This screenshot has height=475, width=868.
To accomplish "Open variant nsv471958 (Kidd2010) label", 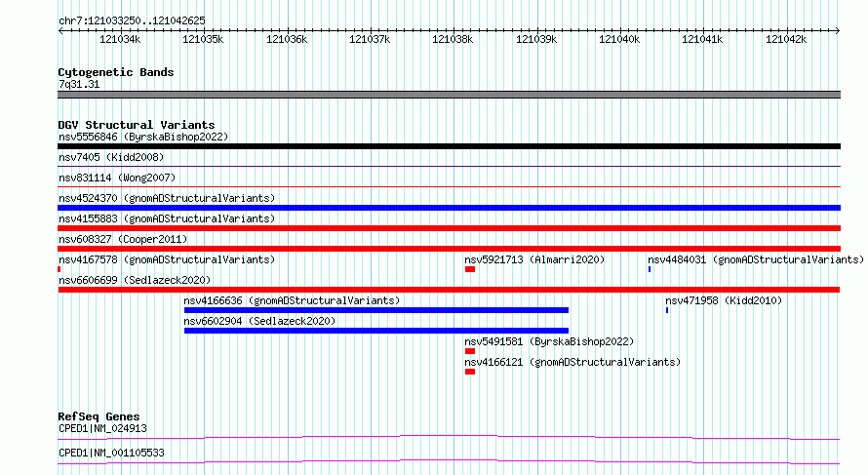I will pyautogui.click(x=724, y=300).
